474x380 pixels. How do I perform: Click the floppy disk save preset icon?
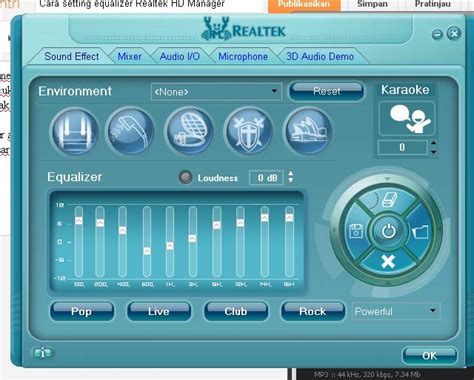[x=356, y=231]
